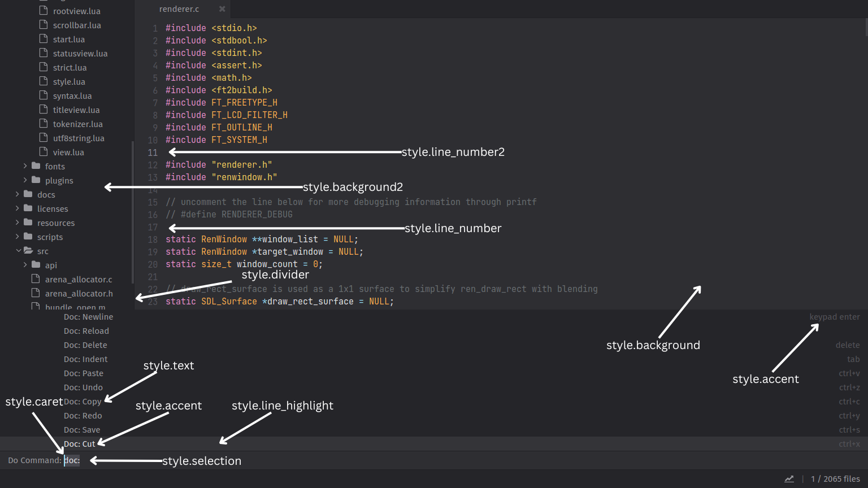Open scrollbar.lua in the file tree
This screenshot has height=488, width=868.
(77, 25)
